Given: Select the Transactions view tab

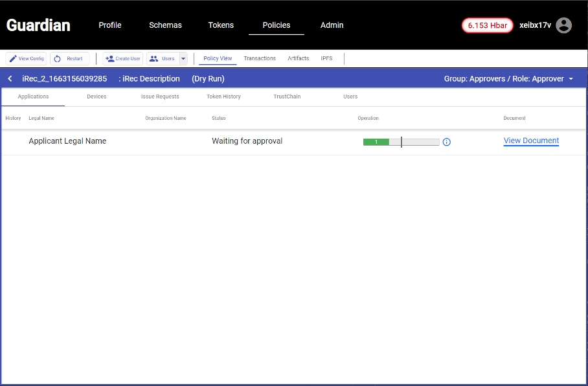Looking at the screenshot, I should [260, 59].
